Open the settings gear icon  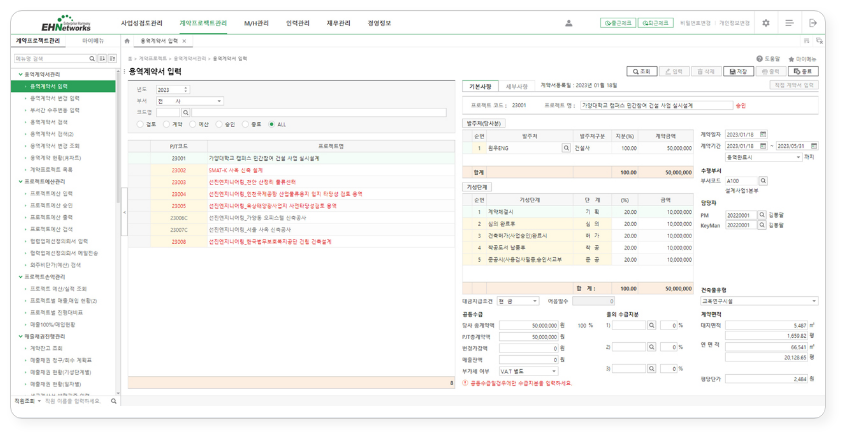tap(766, 22)
